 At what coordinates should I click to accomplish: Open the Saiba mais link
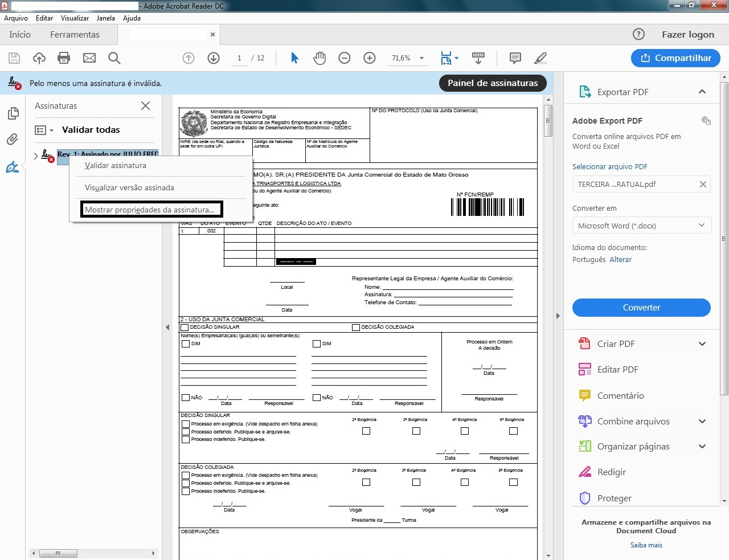point(646,545)
